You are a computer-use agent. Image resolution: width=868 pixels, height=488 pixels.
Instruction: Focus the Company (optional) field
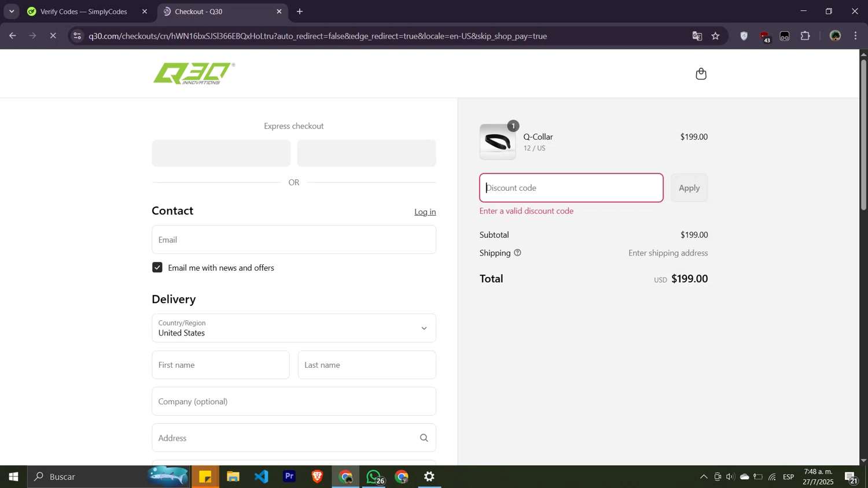pos(294,401)
